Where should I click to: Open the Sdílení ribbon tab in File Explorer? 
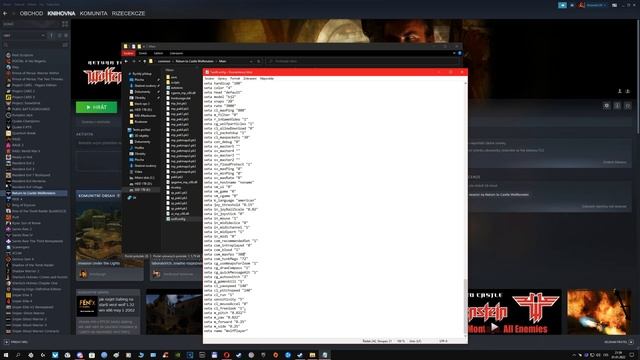pos(158,53)
